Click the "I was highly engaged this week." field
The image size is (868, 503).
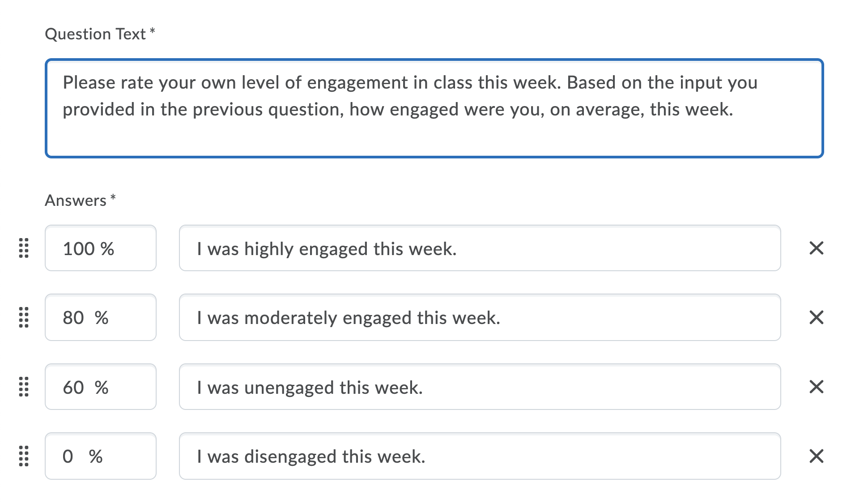pos(479,249)
